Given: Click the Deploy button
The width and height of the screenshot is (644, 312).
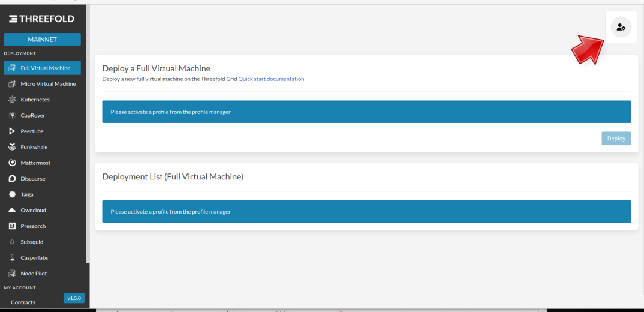Looking at the screenshot, I should pyautogui.click(x=616, y=139).
